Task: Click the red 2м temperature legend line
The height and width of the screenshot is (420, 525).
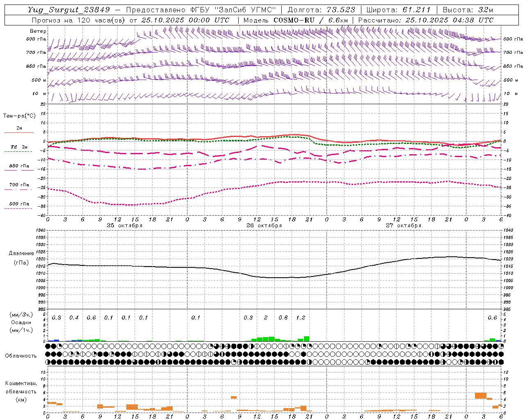Action: tap(19, 132)
